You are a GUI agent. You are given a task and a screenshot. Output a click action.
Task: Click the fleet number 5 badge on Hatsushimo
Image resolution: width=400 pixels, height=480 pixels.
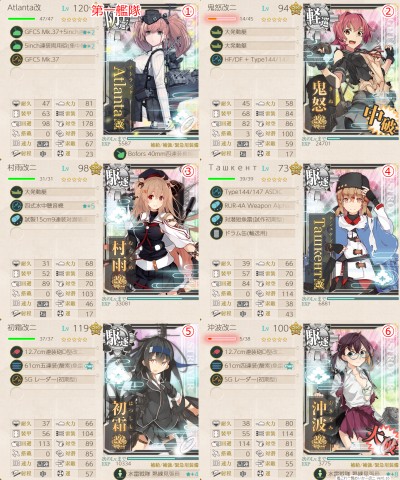[x=188, y=331]
